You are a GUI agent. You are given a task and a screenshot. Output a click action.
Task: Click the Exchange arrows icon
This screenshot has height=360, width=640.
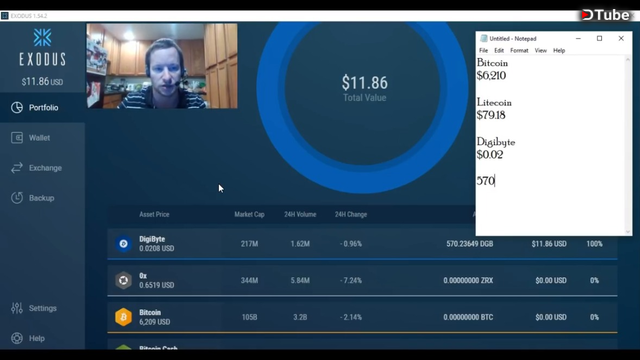tap(17, 168)
